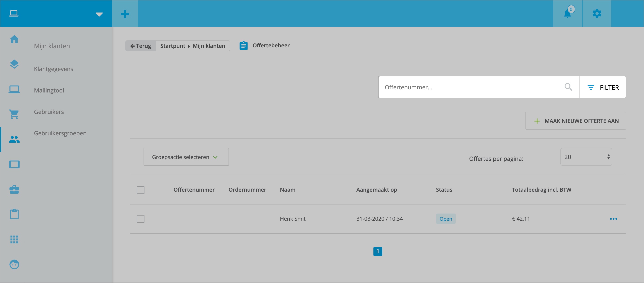Open notifications bell icon

click(568, 13)
